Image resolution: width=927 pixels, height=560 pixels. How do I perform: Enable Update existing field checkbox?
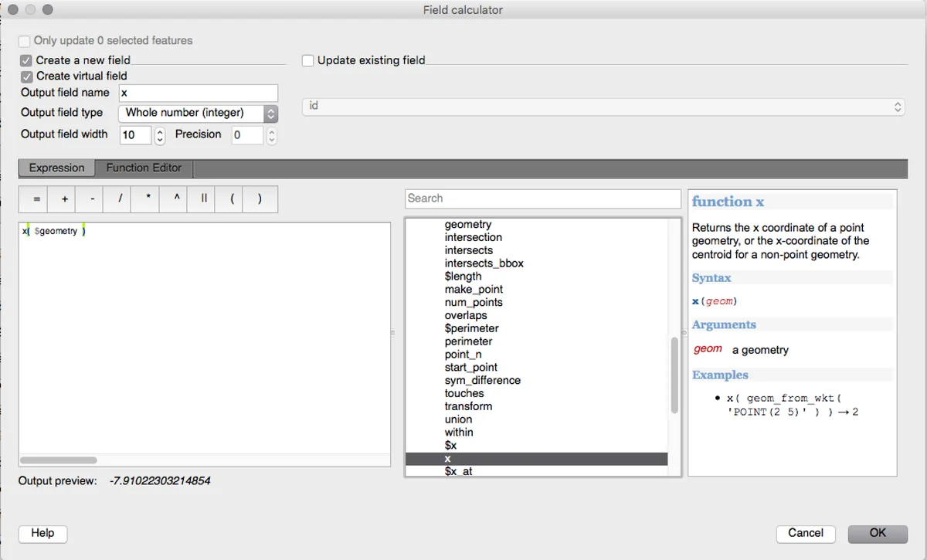click(308, 60)
